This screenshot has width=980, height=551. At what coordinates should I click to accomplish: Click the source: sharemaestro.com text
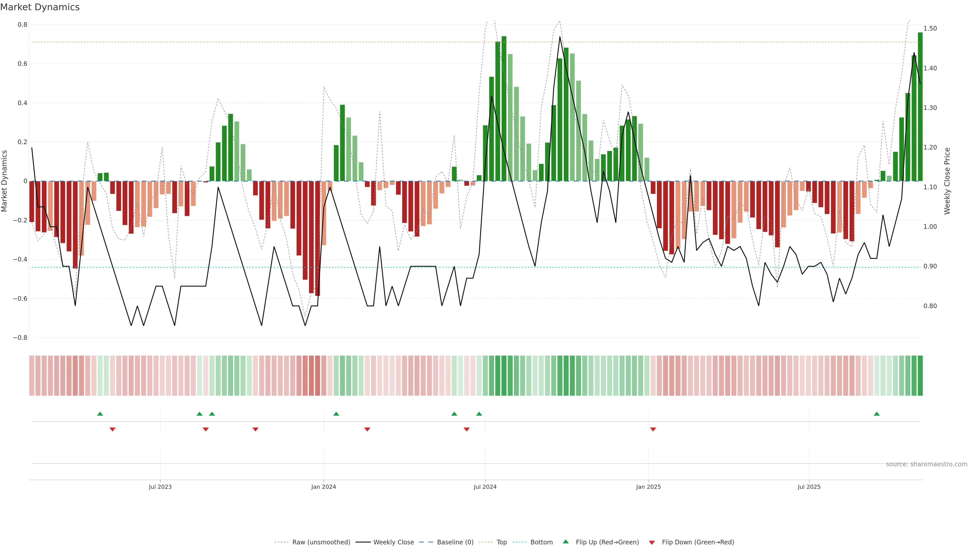926,464
